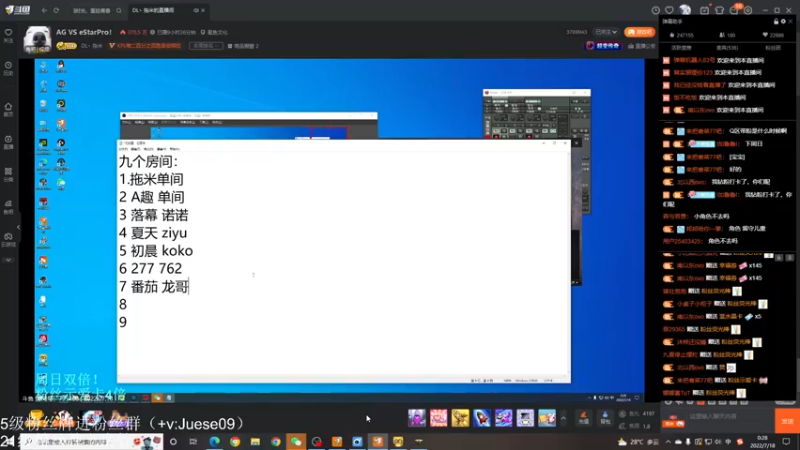Select the fan club tab
Viewport: 800px width, 450px height.
click(773, 47)
